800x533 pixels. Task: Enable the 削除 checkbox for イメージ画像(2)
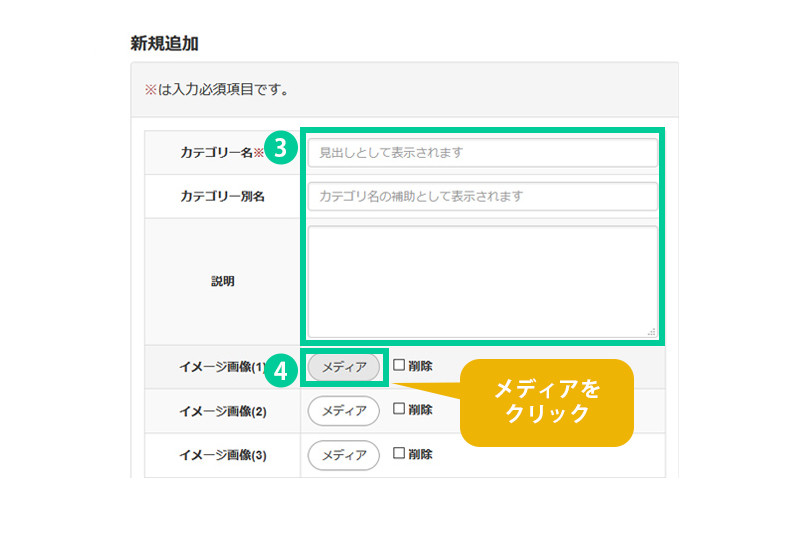pos(399,409)
